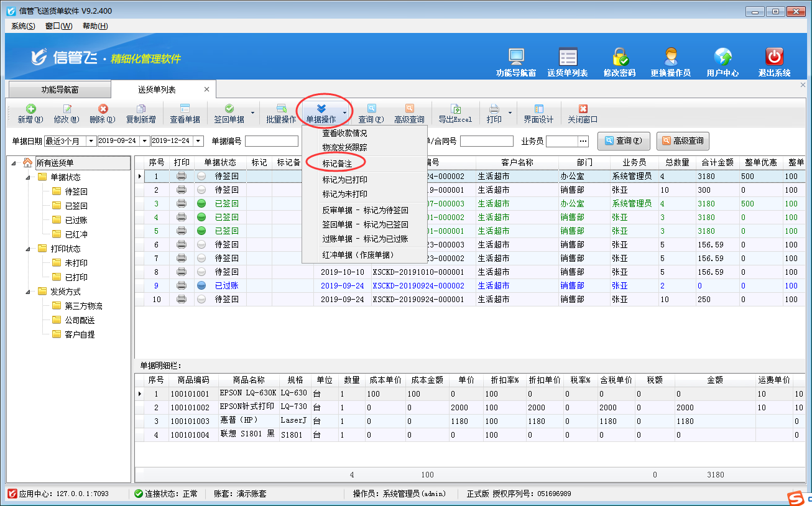Click the orange 高级查询 button

(x=683, y=141)
